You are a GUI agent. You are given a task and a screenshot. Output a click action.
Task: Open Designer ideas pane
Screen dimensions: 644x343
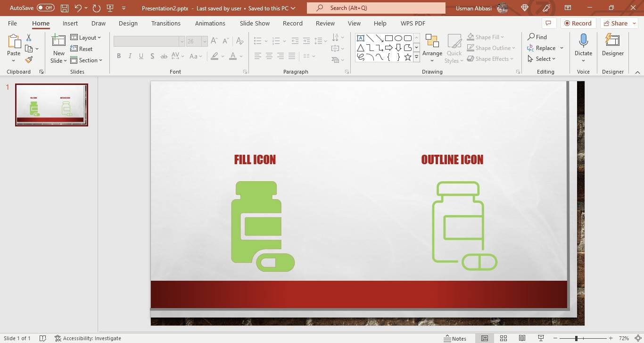(613, 45)
